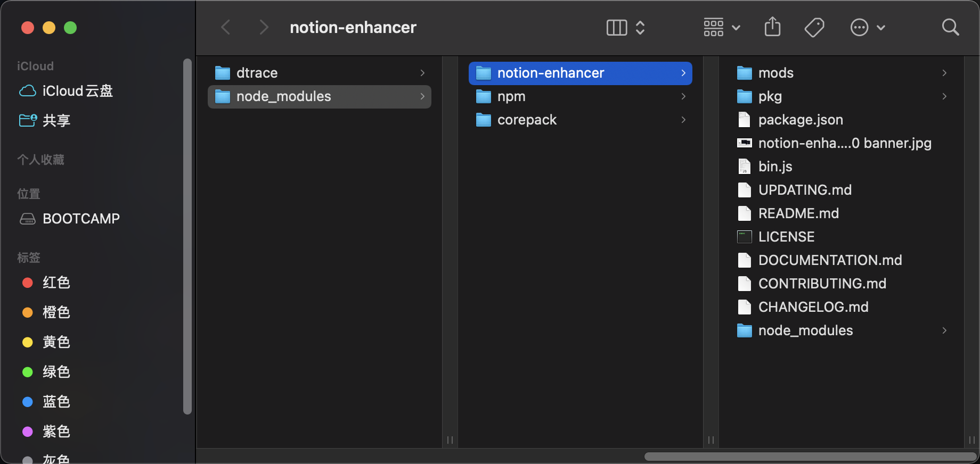
Task: Click the tag icon to edit tags
Action: pos(814,27)
